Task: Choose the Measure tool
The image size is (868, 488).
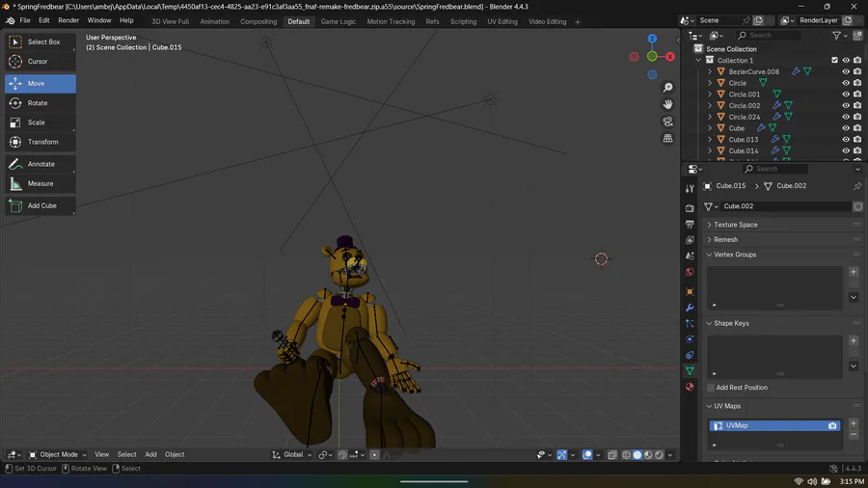Action: 41,183
